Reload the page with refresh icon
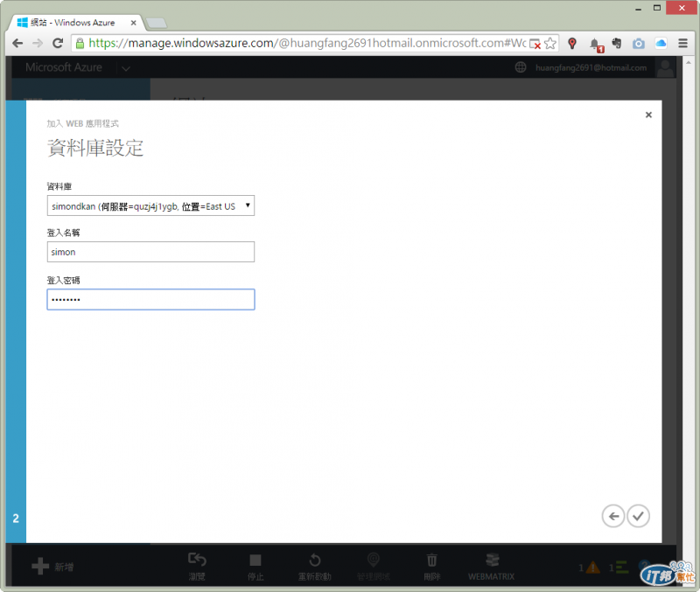700x592 pixels. 58,43
